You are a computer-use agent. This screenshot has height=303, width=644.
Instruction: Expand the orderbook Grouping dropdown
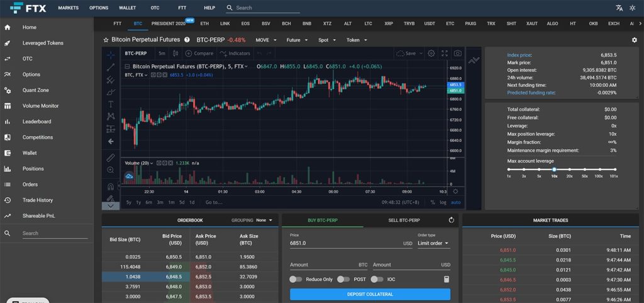[264, 220]
